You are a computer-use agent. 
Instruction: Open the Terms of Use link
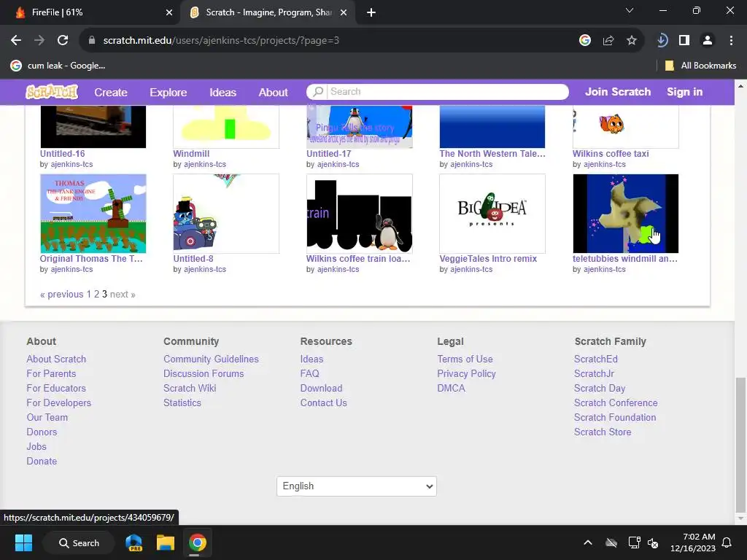pos(465,359)
